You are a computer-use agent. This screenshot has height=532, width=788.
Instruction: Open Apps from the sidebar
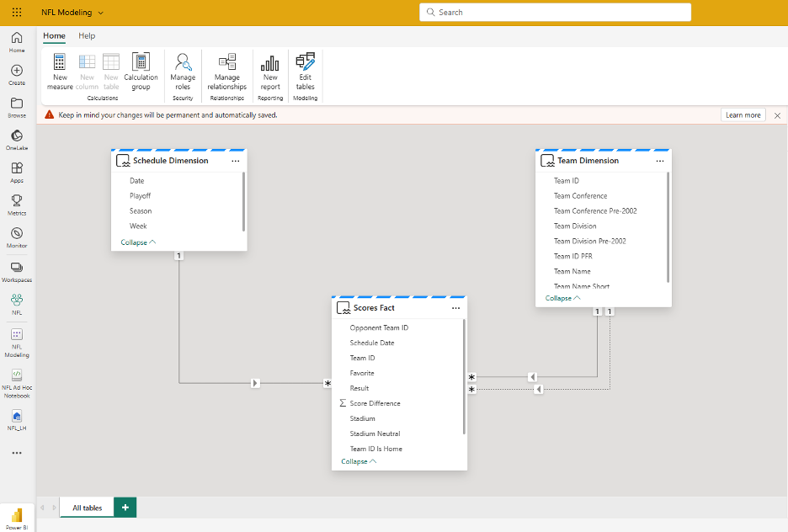[x=17, y=173]
